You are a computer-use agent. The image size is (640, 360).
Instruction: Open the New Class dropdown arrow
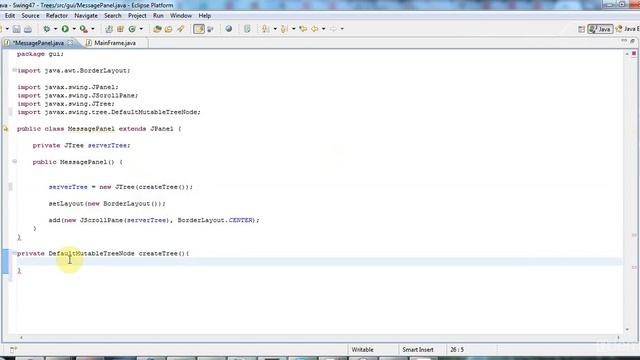(x=141, y=29)
